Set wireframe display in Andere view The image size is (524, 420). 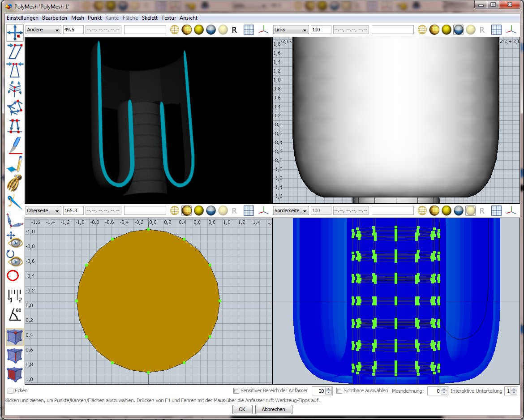pos(175,30)
